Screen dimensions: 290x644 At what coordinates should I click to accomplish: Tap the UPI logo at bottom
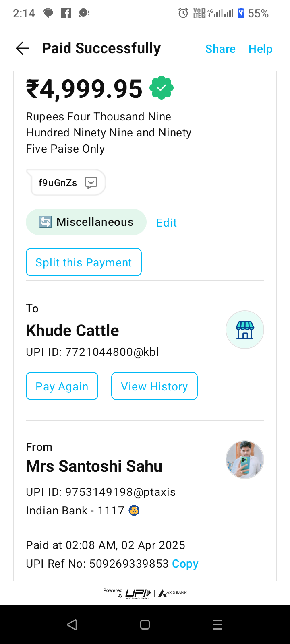point(138,593)
